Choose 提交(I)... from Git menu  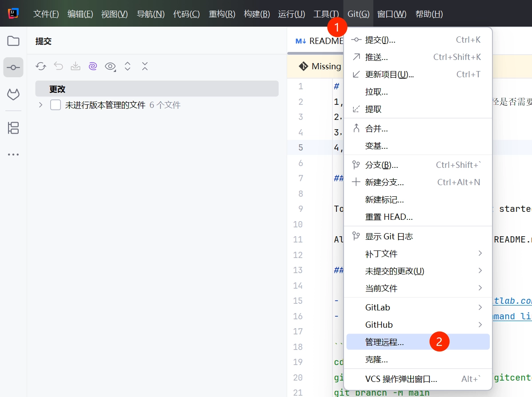pos(418,40)
